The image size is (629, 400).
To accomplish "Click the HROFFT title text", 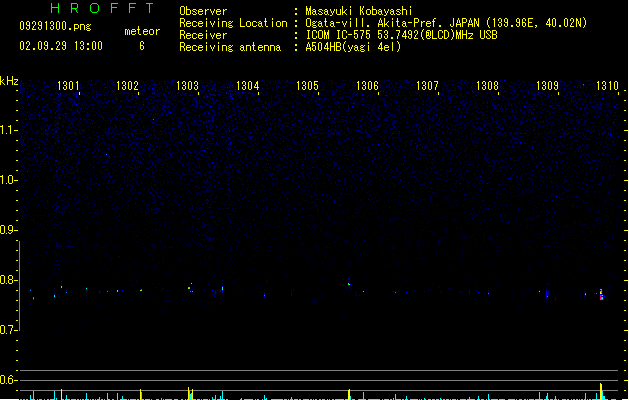I will 103,8.
